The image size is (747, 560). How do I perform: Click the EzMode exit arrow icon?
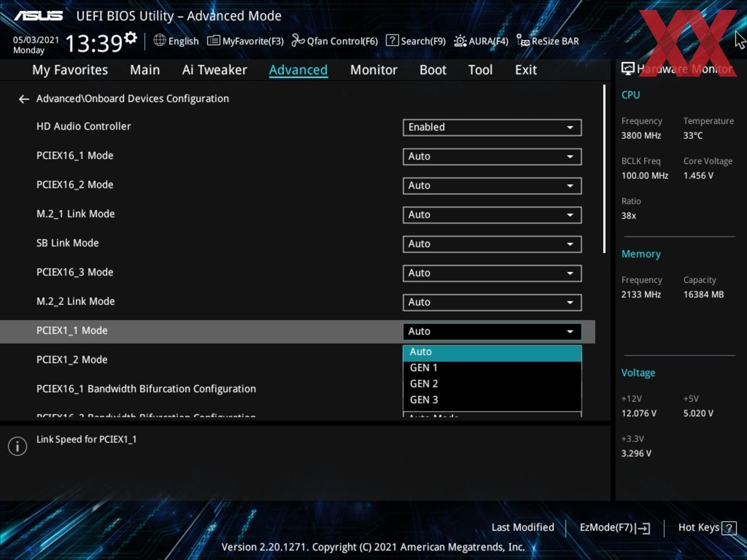coord(643,528)
